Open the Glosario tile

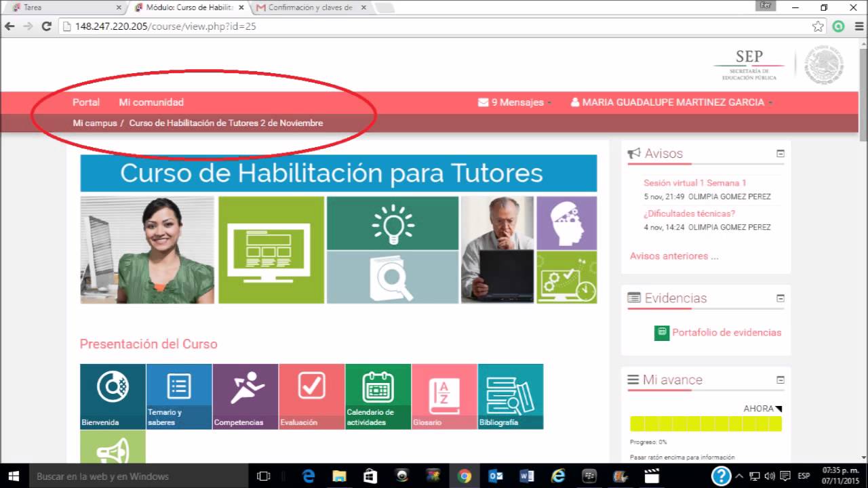pyautogui.click(x=444, y=396)
